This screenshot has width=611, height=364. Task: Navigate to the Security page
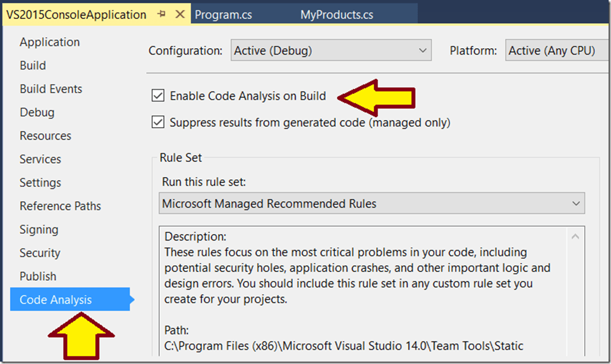40,253
